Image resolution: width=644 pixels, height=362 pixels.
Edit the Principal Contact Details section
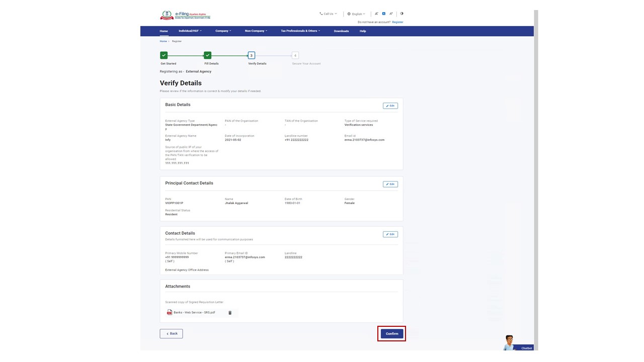click(x=390, y=185)
